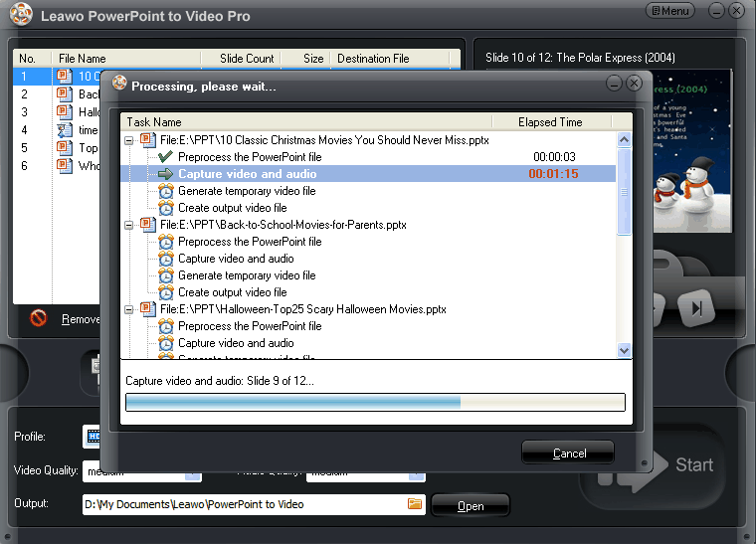Click the task list vertical scrollbar thumb

624,192
